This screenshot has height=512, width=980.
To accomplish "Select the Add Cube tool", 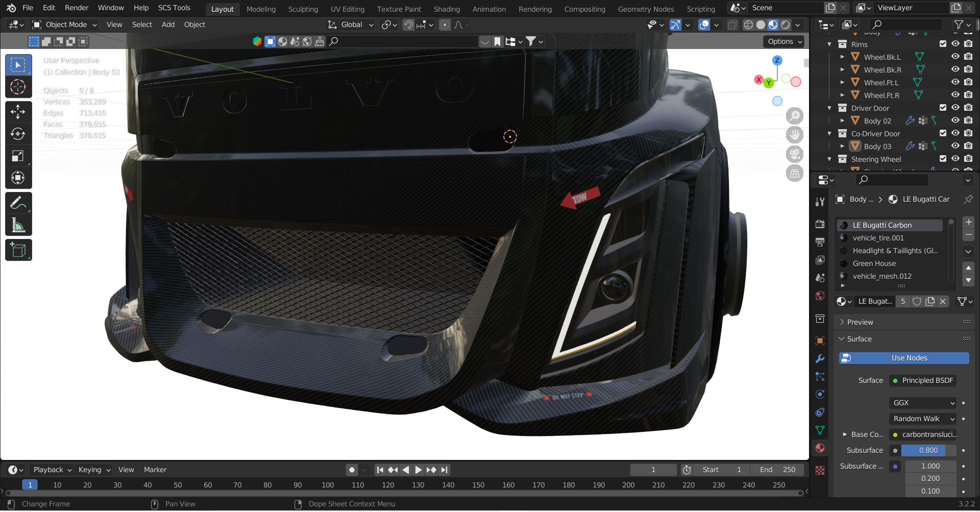I will coord(18,250).
